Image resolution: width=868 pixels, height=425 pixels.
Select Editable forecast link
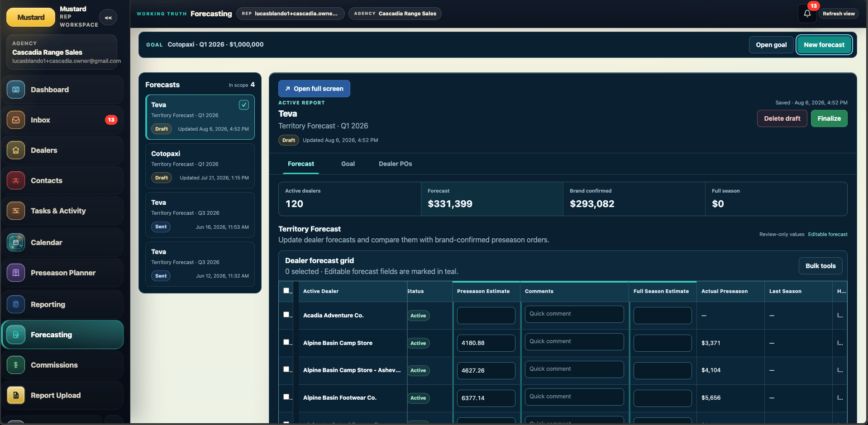coord(828,234)
